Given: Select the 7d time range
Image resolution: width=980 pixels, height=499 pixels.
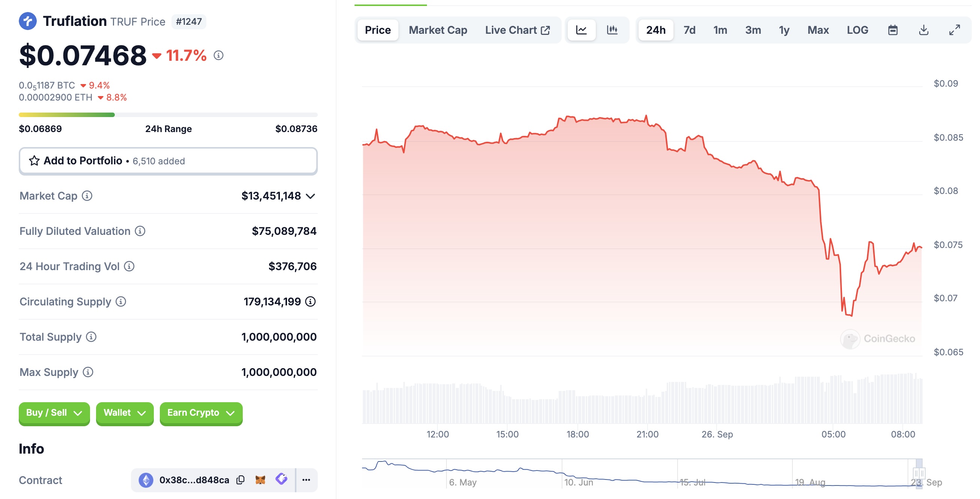Looking at the screenshot, I should point(689,30).
